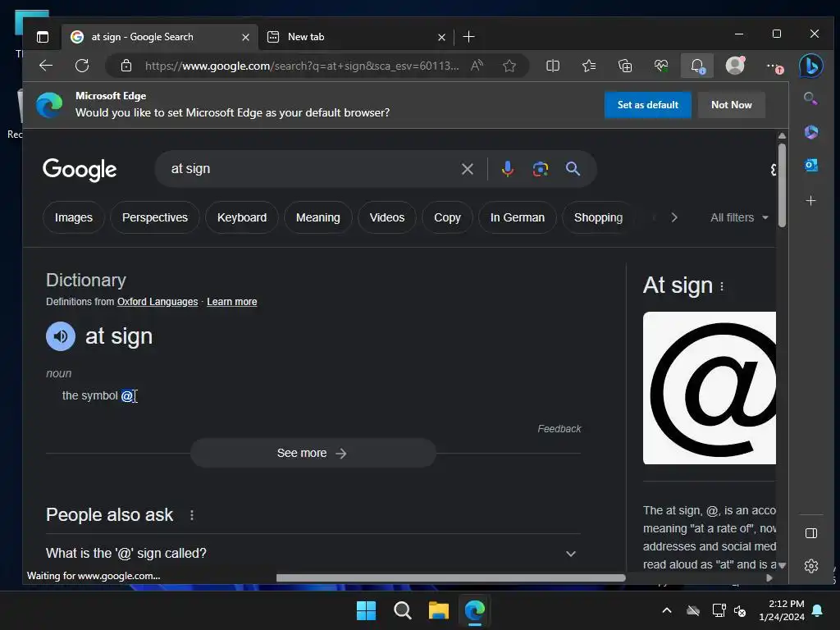
Task: Click the horizontal page scrollbar
Action: click(x=450, y=578)
